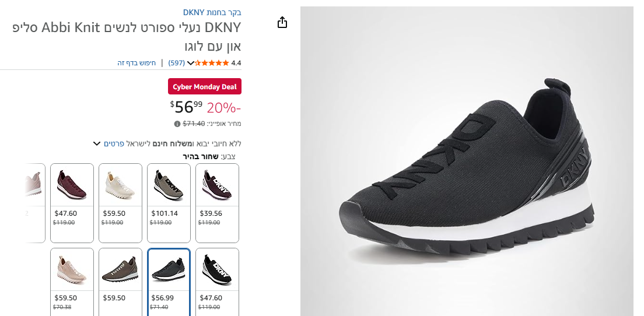This screenshot has height=316, width=644.
Task: Click the share icon beside the product title
Action: pos(282,23)
